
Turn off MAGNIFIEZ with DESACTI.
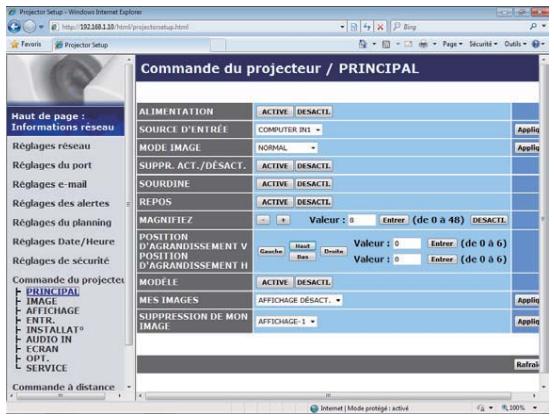tap(489, 220)
